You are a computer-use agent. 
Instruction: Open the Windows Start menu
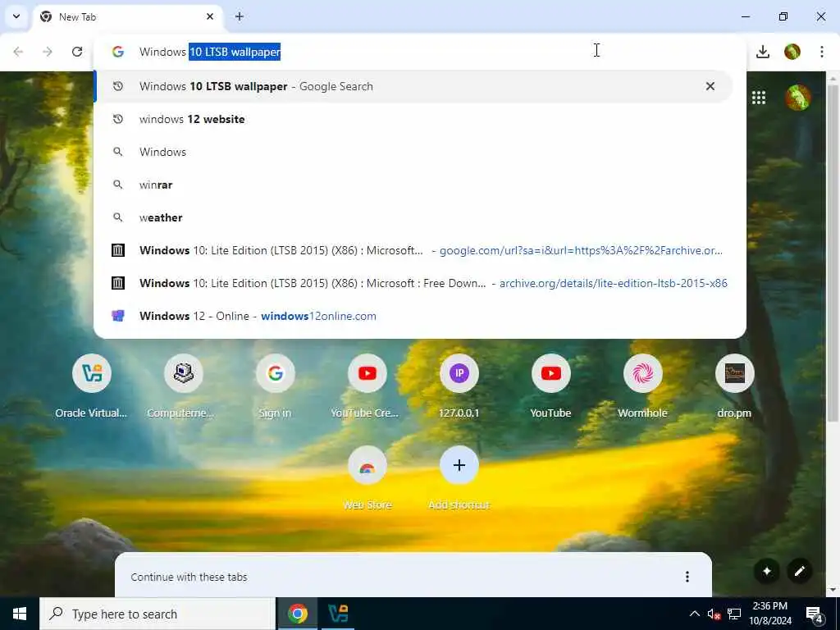20,614
